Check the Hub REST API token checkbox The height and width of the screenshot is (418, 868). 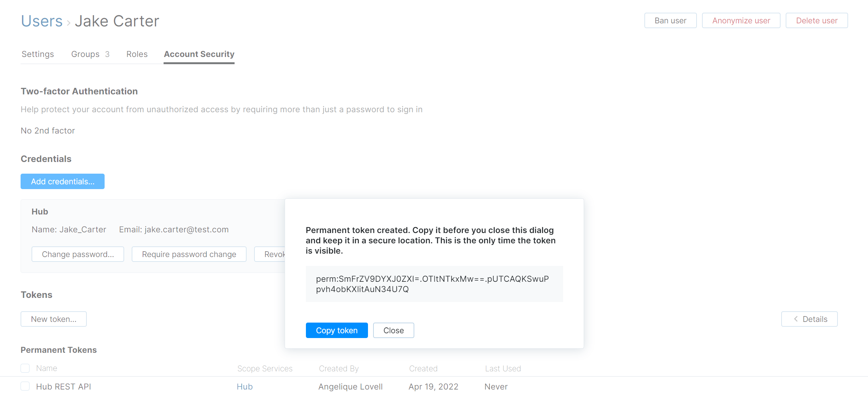25,386
